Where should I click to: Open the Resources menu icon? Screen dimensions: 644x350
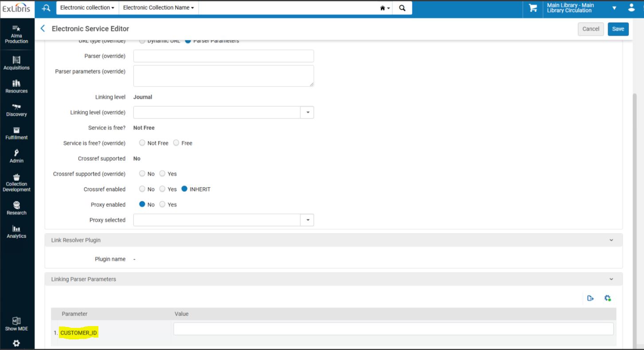click(16, 83)
